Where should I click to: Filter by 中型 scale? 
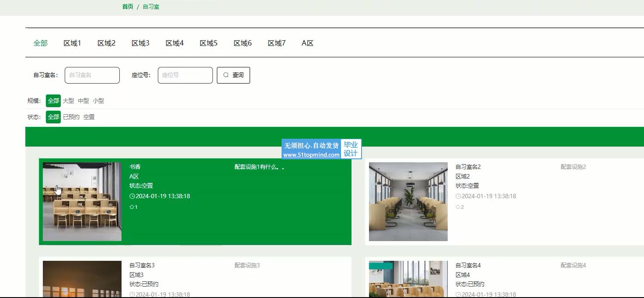(x=84, y=101)
